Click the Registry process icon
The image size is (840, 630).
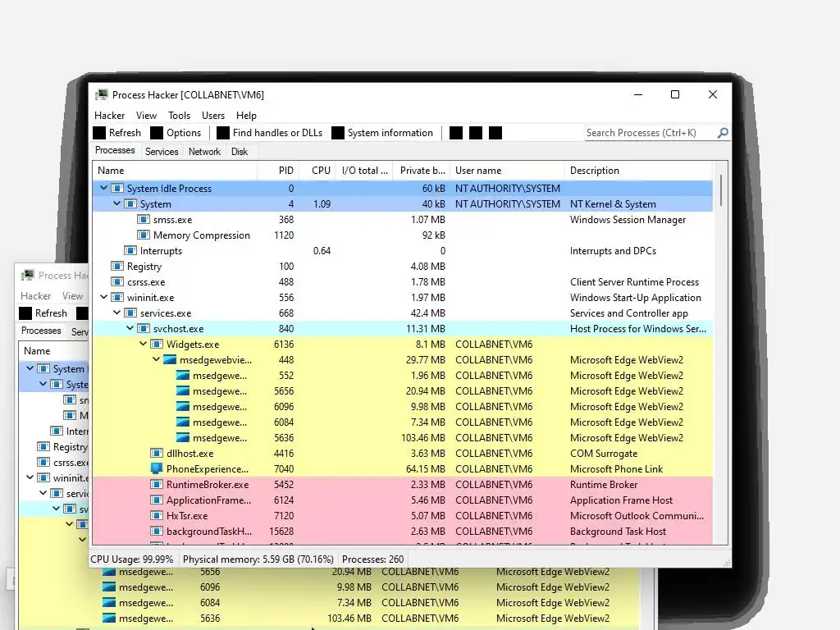click(116, 267)
